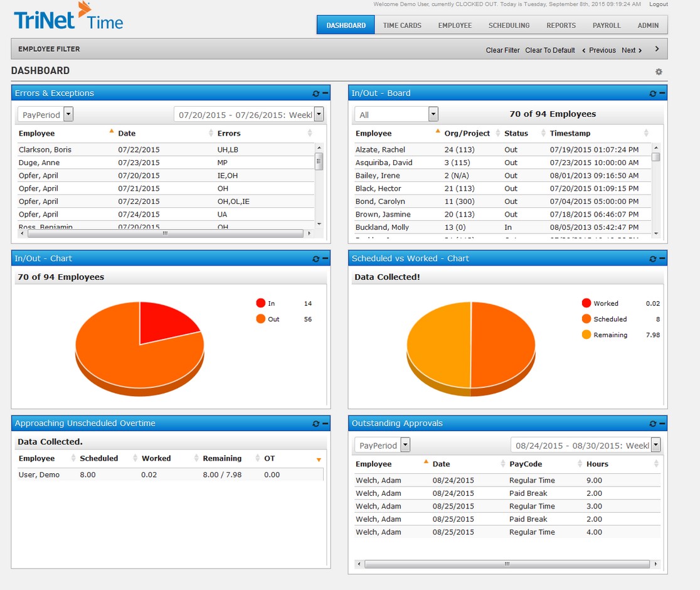This screenshot has height=590, width=700.
Task: Refresh the In/Out - Chart panel
Action: [316, 258]
